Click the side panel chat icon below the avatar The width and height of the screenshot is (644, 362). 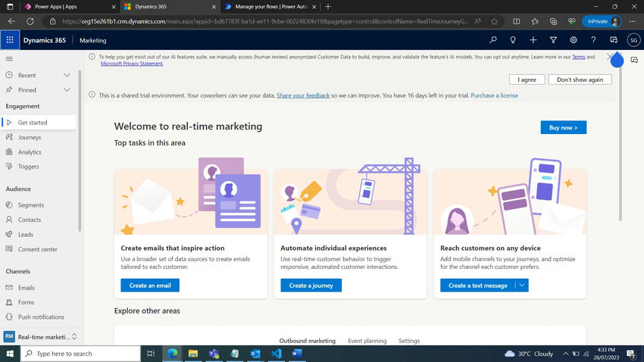click(x=634, y=60)
